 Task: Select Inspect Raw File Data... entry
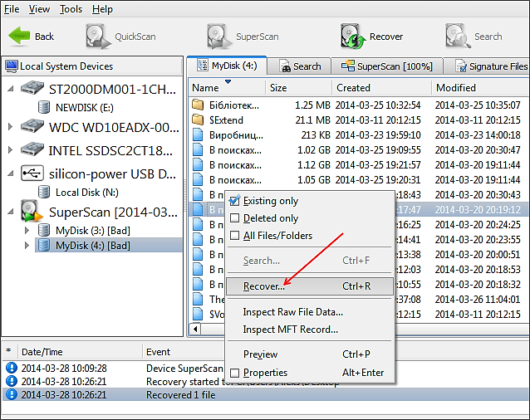click(x=292, y=312)
